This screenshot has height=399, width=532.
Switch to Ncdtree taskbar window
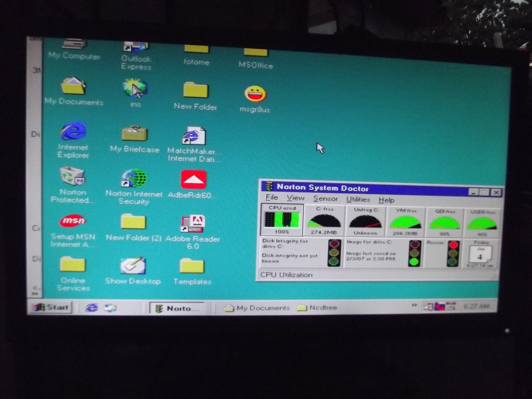point(317,308)
